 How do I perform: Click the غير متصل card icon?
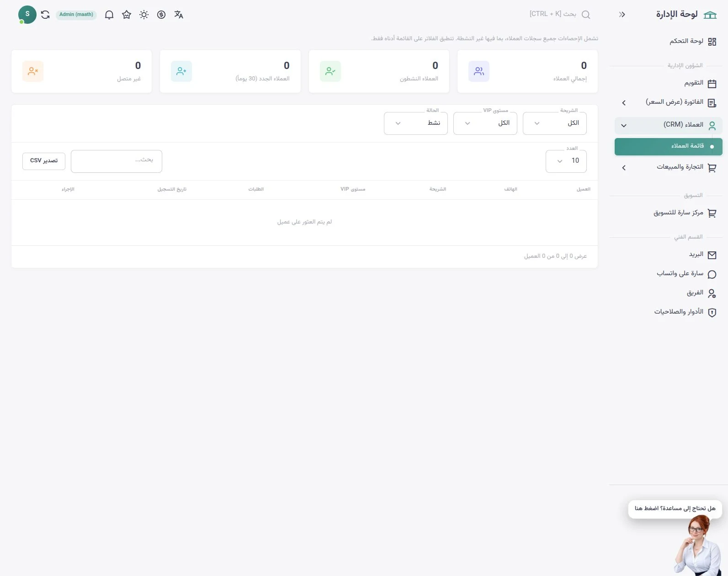33,71
